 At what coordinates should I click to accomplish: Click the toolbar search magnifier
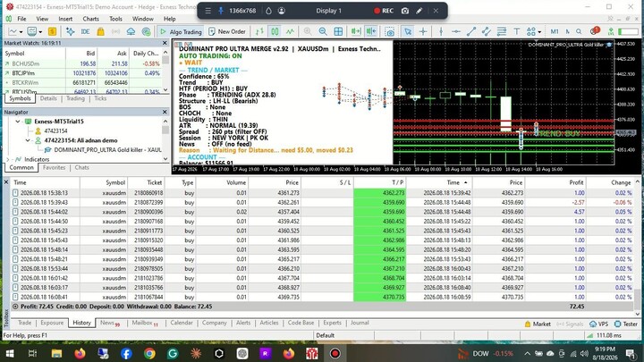579,31
